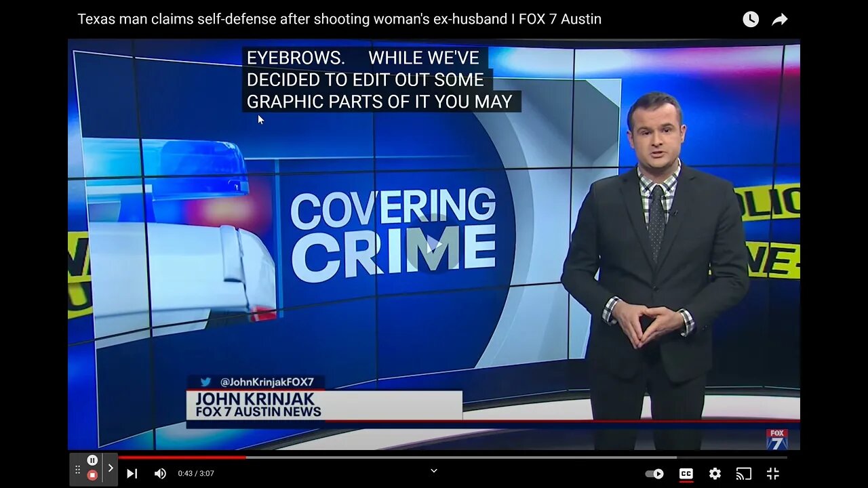Expand the chevron below the progress bar

[434, 470]
